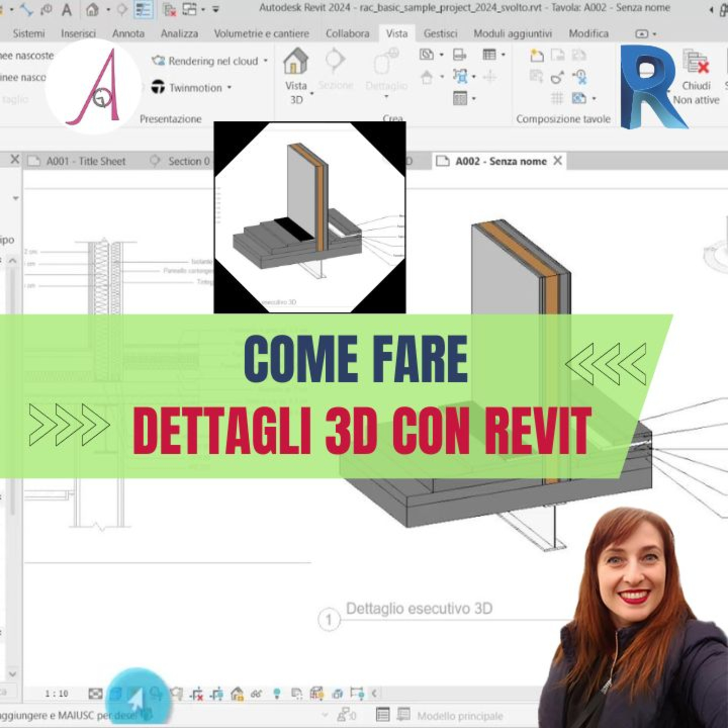Expand the Schedules dropdown arrow

click(x=504, y=55)
